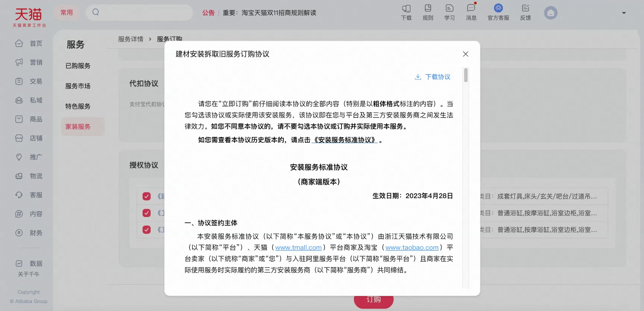Open 私域 in sidebar

pyautogui.click(x=29, y=100)
